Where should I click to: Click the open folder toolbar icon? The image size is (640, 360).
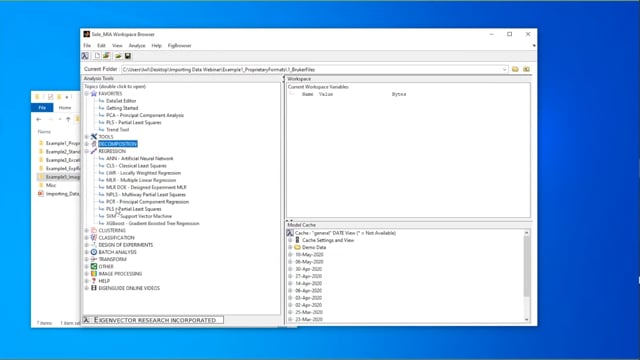(118, 56)
